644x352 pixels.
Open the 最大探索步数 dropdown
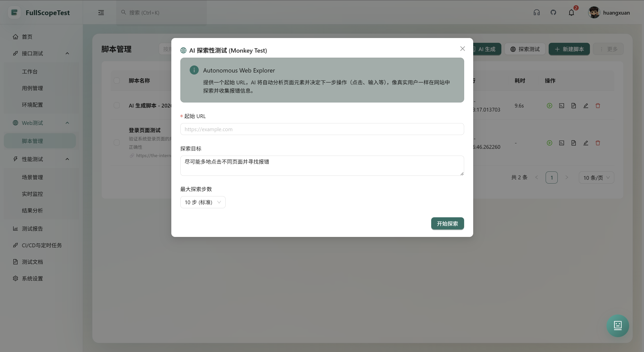203,202
